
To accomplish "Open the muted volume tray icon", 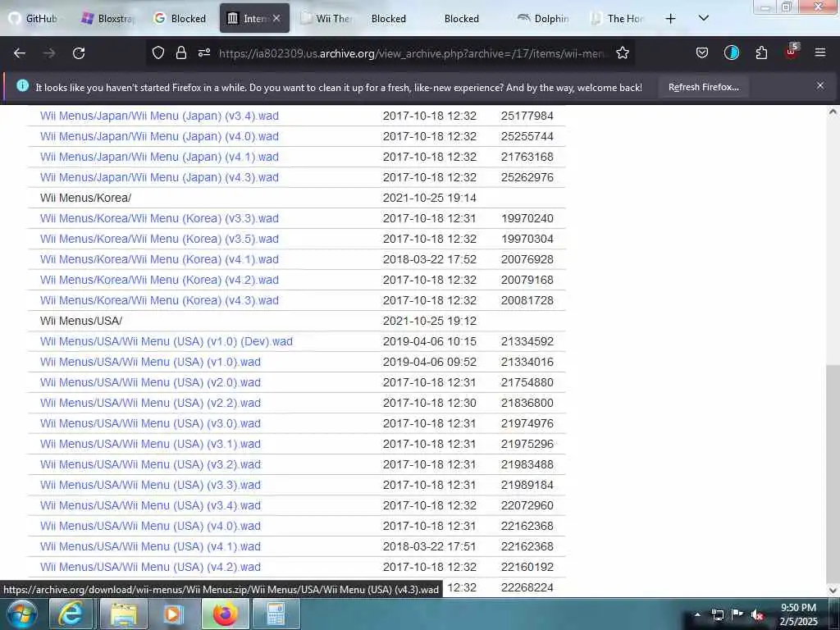I will pyautogui.click(x=757, y=615).
